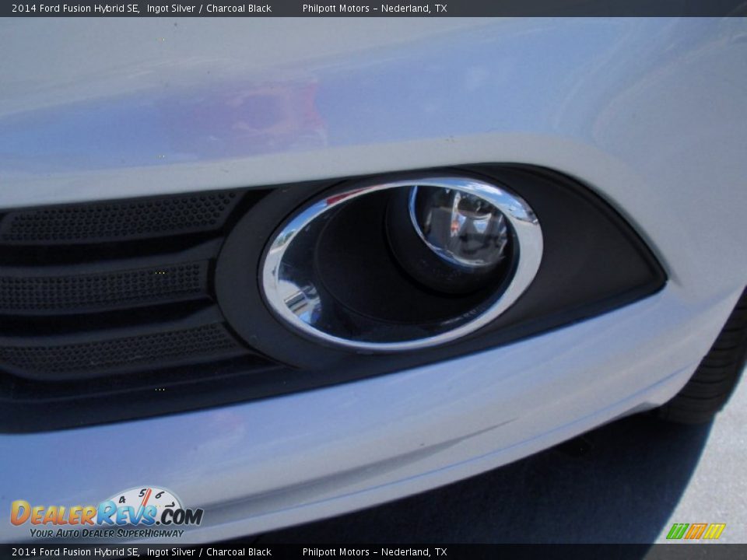This screenshot has height=560, width=747.
Task: Click the bottom Charcoal Black caption text
Action: coord(241,551)
